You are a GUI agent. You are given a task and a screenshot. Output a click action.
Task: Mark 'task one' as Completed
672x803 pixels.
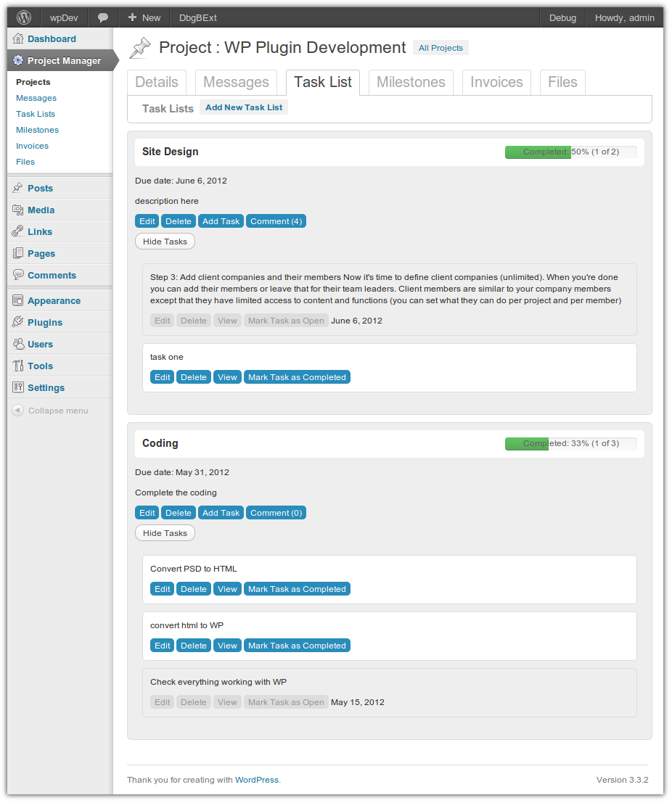(297, 377)
